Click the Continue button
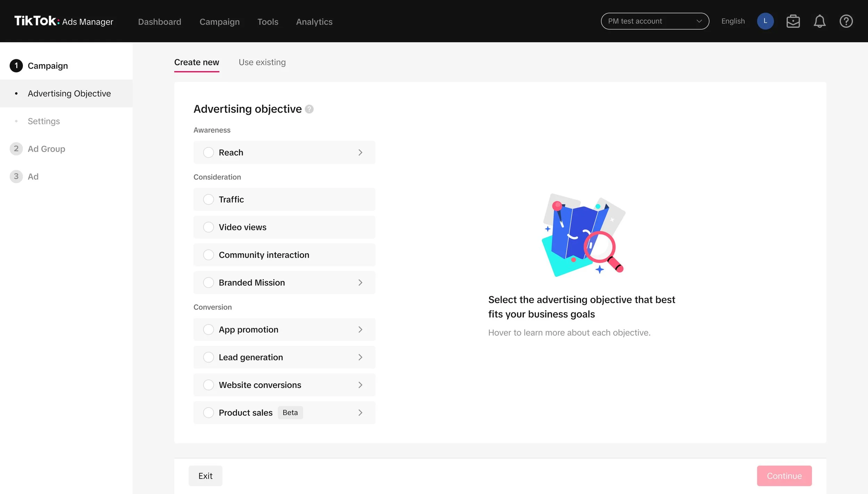Viewport: 868px width, 494px height. click(784, 476)
